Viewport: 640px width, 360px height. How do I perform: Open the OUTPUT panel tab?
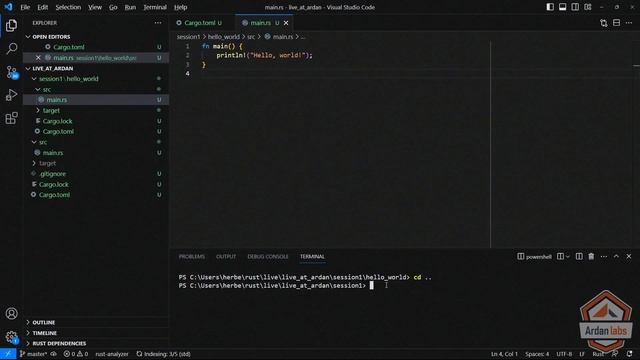226,256
